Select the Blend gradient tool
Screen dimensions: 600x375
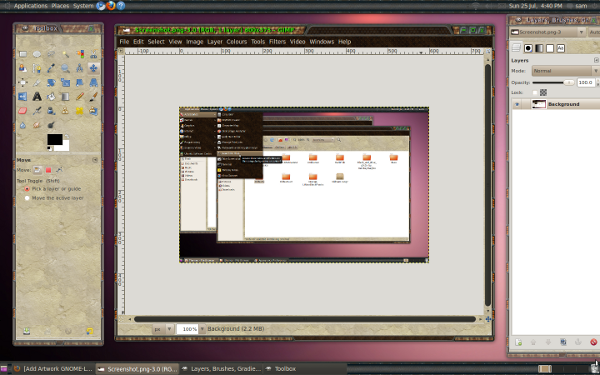pos(65,97)
